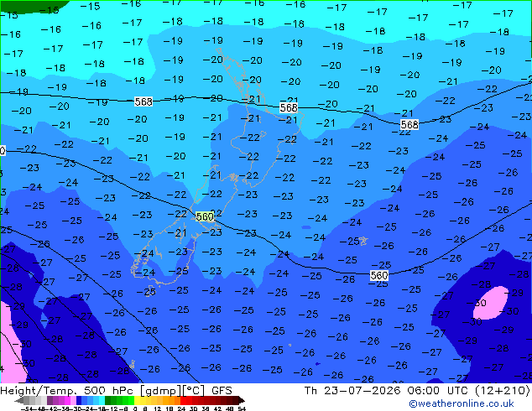This screenshot has width=532, height=411.
Task: Click the pink region at the bottom-left map edge
Action: [x=12, y=342]
